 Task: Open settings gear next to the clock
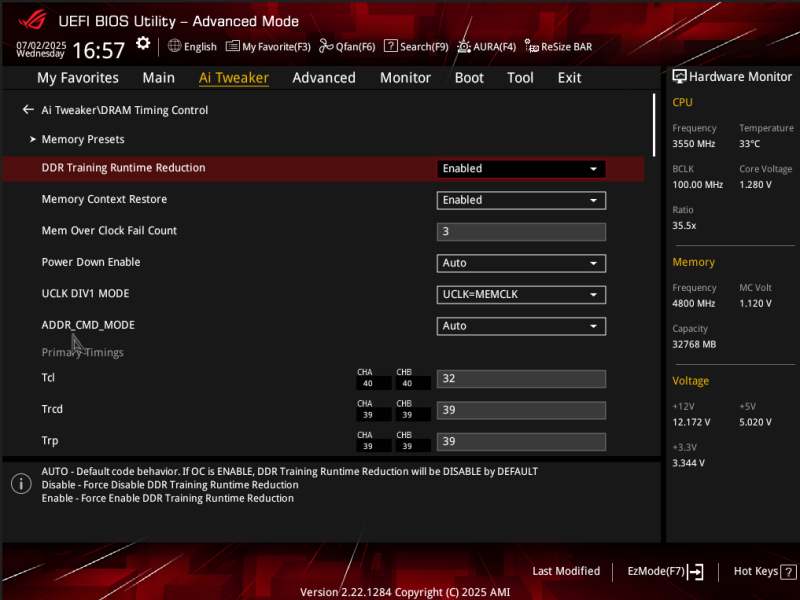(143, 44)
